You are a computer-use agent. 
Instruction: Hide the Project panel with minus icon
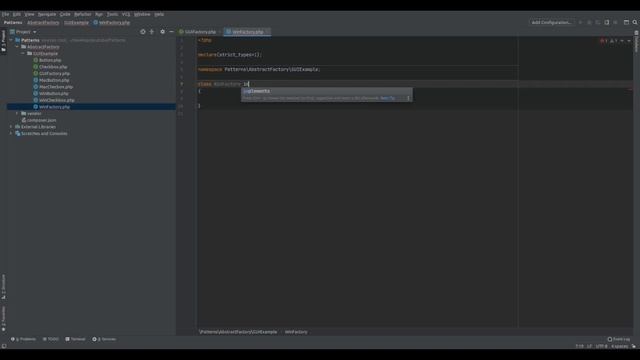pyautogui.click(x=171, y=32)
